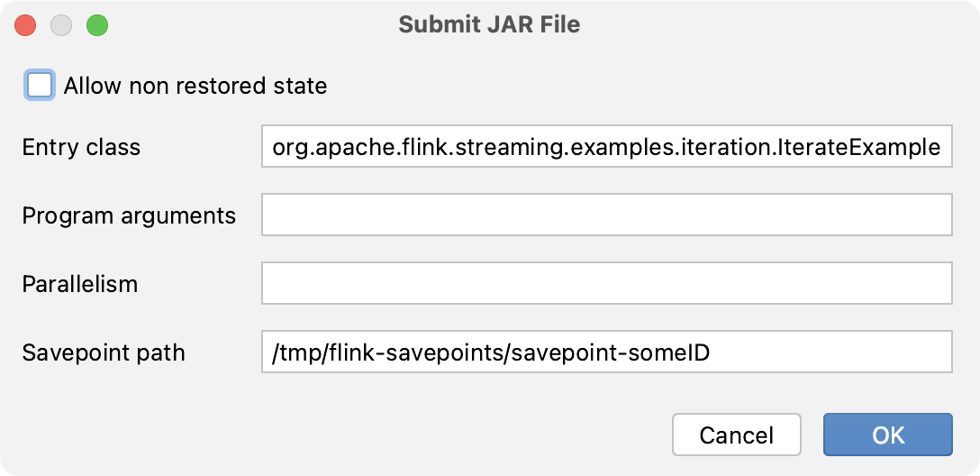Close the dialog with the red window button
Image resolution: width=980 pixels, height=476 pixels.
pos(26,25)
